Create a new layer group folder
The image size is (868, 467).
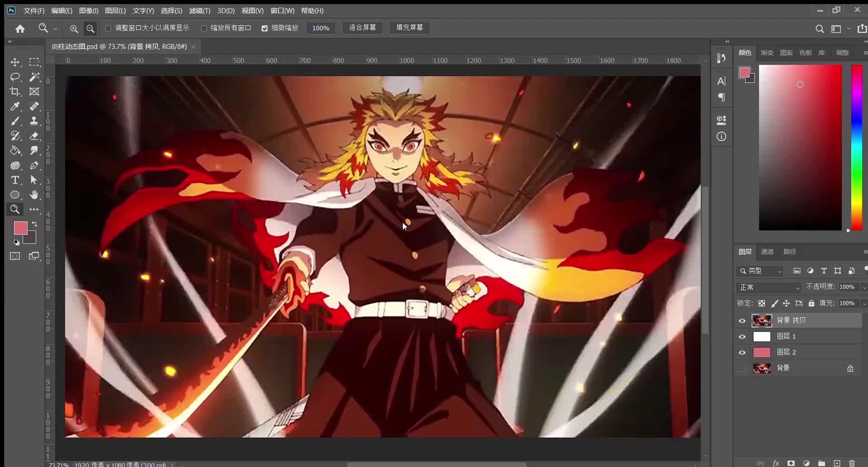[821, 463]
